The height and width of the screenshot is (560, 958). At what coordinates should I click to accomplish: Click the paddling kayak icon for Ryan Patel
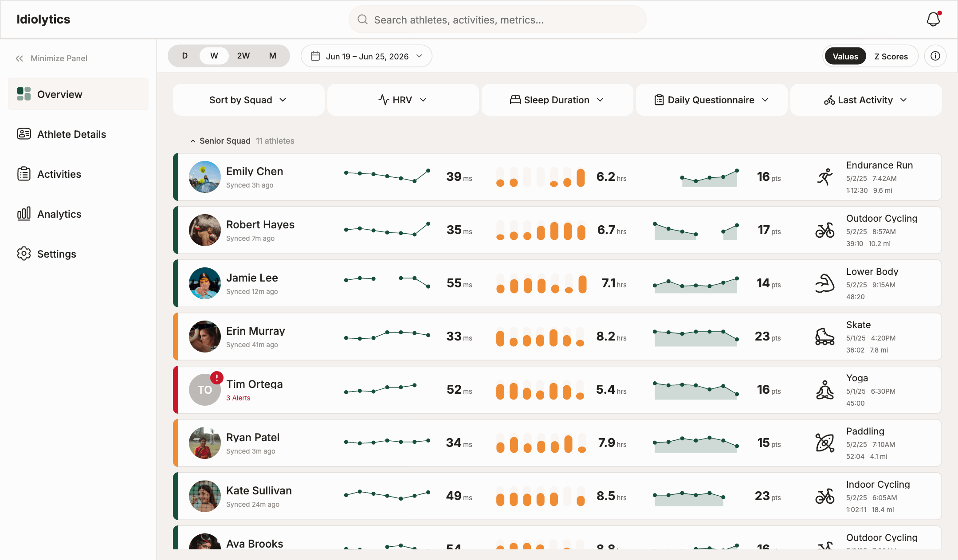pyautogui.click(x=825, y=443)
